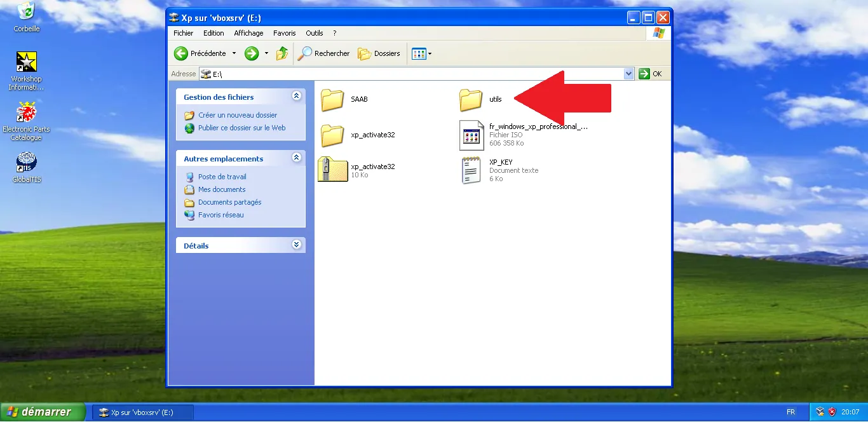Open the Affichage menu
868x422 pixels.
point(248,33)
